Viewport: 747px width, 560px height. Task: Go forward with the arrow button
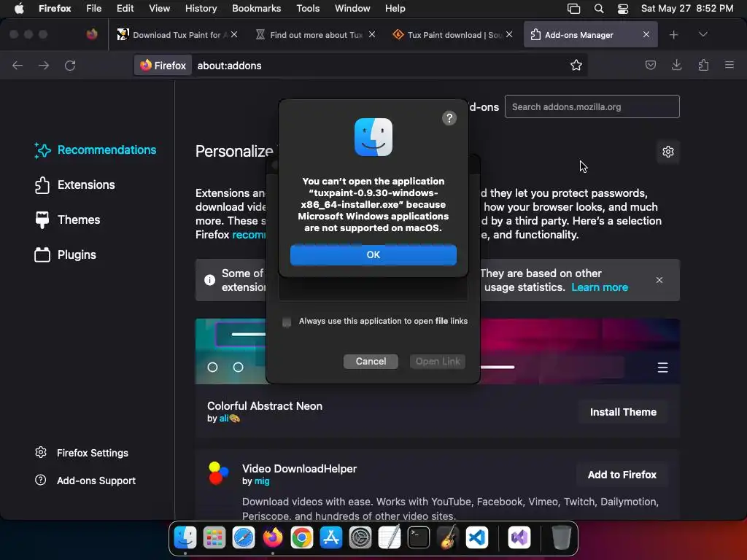pos(44,65)
